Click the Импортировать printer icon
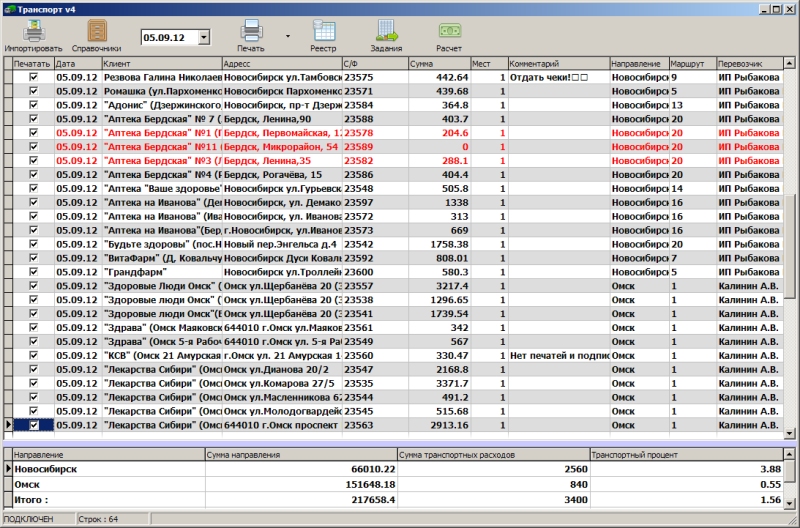The image size is (800, 528). point(34,31)
